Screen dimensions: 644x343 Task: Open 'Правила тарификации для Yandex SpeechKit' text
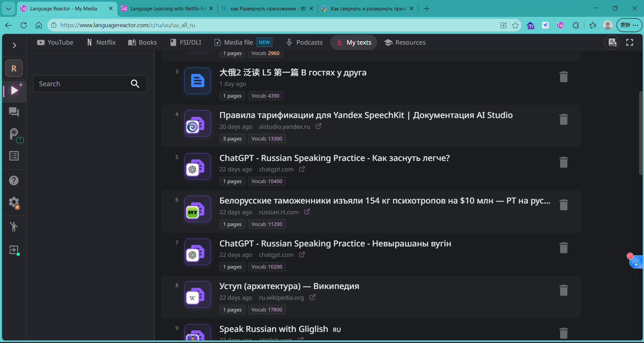click(366, 115)
